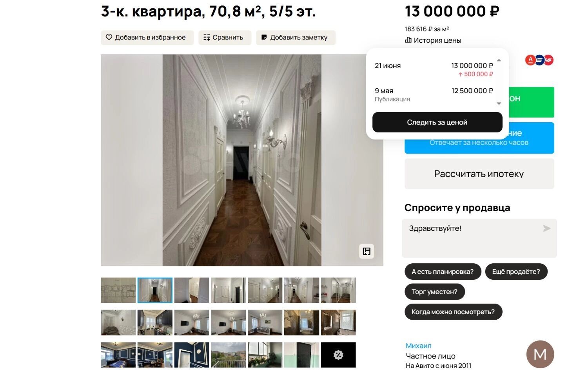Click the percent badge on the last thumbnail
Viewport: 588px width, 371px height.
point(338,355)
